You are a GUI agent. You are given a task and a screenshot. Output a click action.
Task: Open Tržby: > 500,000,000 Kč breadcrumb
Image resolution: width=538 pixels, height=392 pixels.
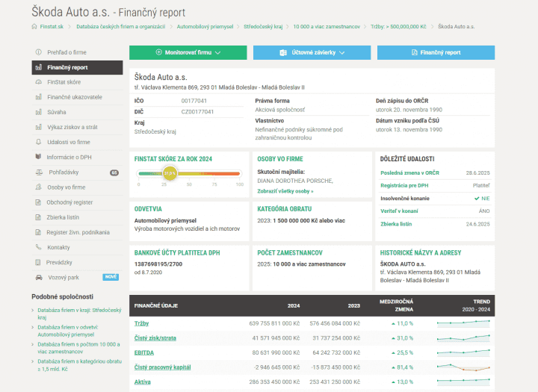[398, 27]
